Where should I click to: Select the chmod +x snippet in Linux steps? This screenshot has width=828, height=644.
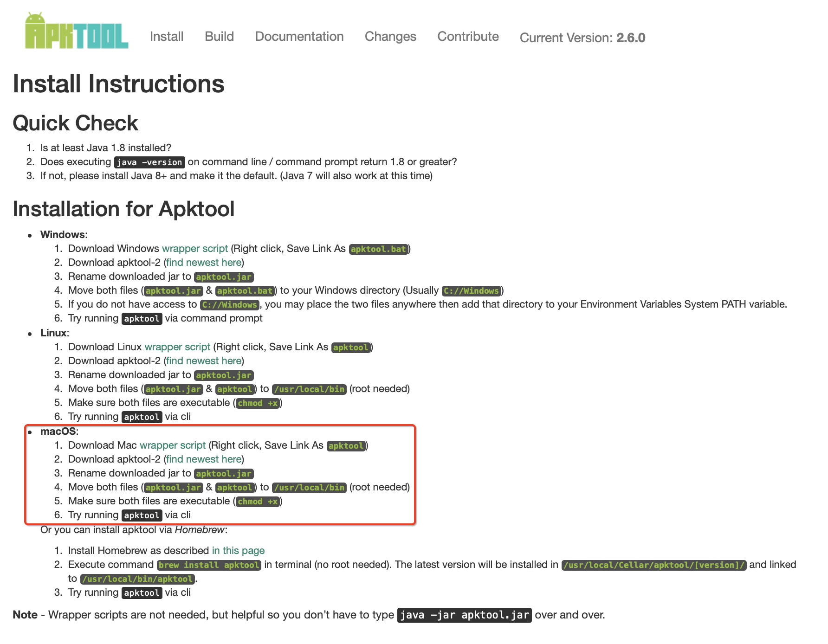point(257,403)
